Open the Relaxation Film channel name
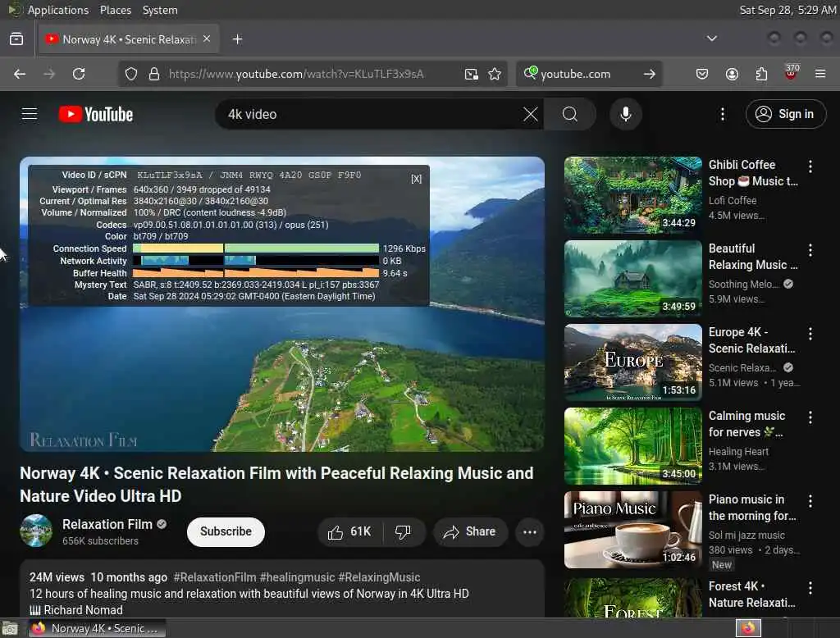This screenshot has width=840, height=638. click(x=107, y=525)
